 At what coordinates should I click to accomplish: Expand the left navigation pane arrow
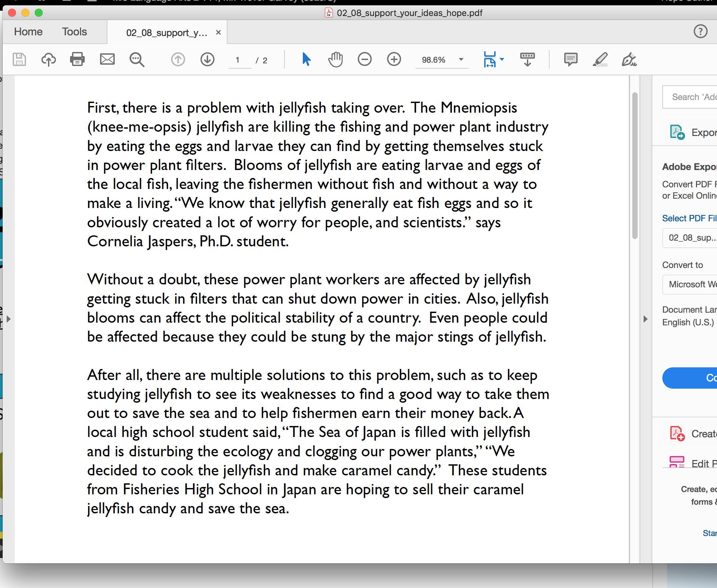tap(8, 319)
